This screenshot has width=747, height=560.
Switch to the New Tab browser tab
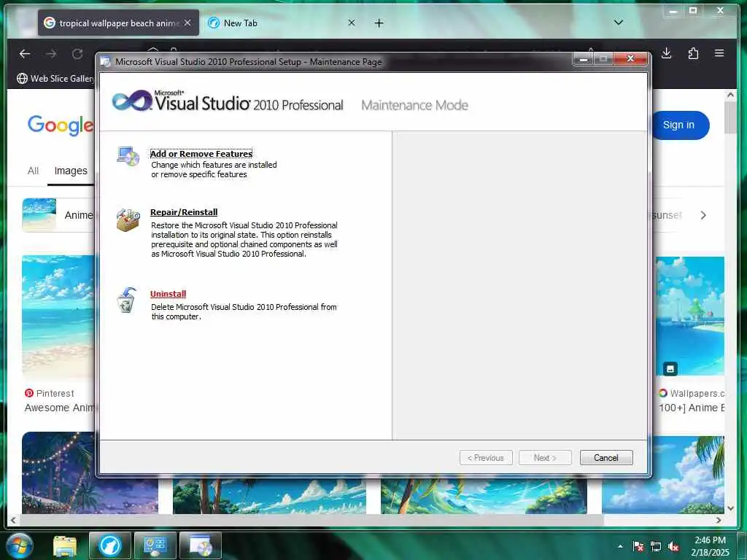(281, 23)
